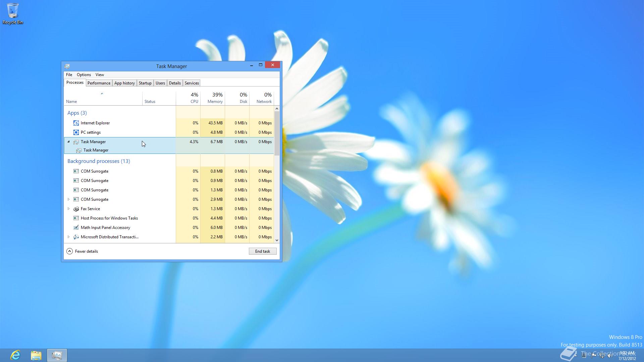This screenshot has height=362, width=644.
Task: Collapse the Task Manager process group
Action: click(x=68, y=142)
